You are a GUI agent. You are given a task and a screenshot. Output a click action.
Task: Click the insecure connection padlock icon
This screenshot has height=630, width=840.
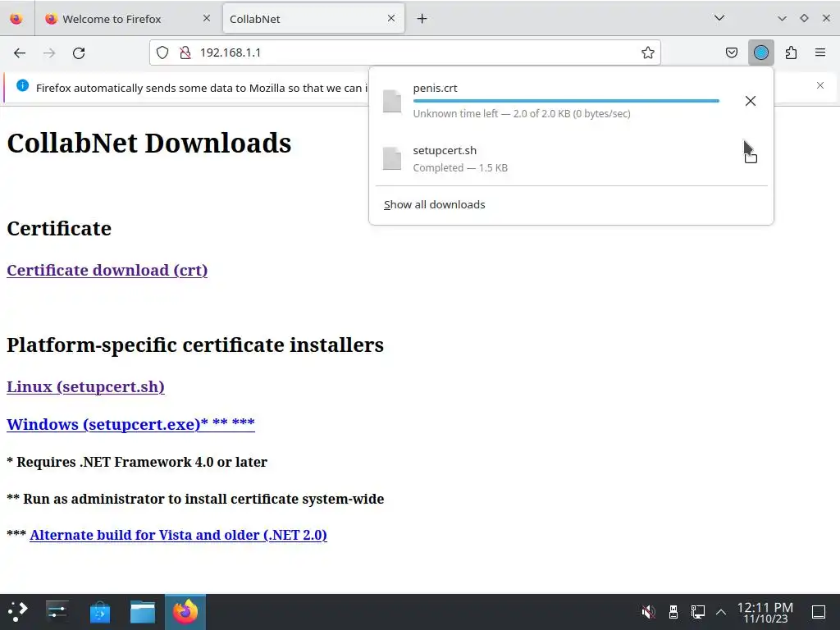[x=185, y=52]
